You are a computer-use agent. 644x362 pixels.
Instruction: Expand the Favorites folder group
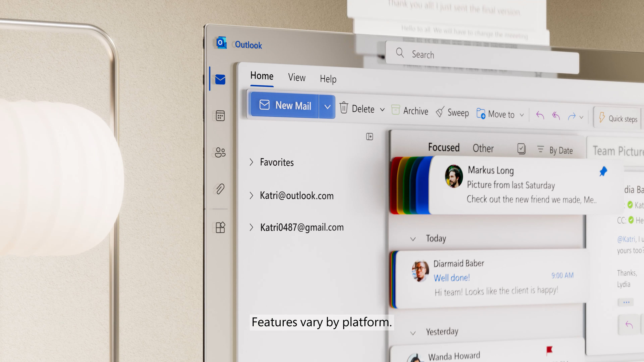[x=252, y=162]
